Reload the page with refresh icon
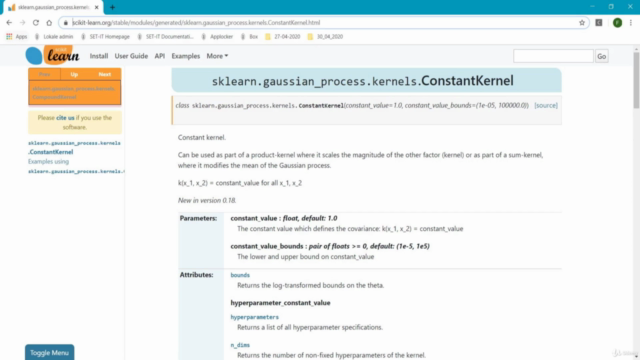 36,23
